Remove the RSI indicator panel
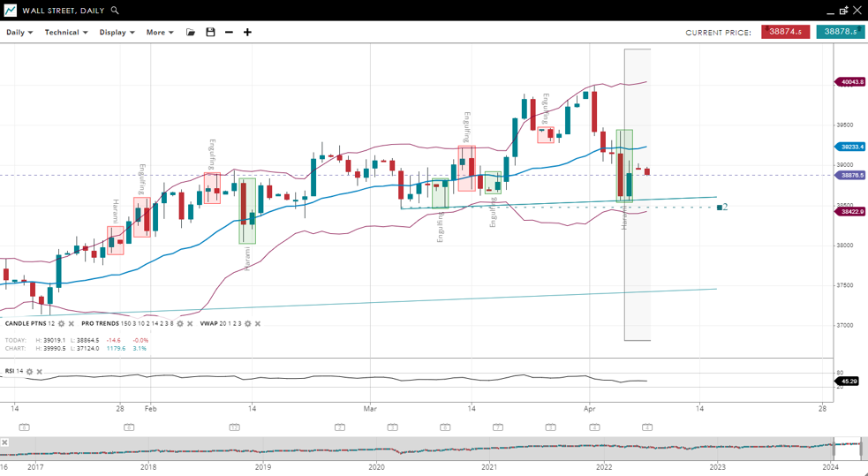868x476 pixels. point(40,372)
